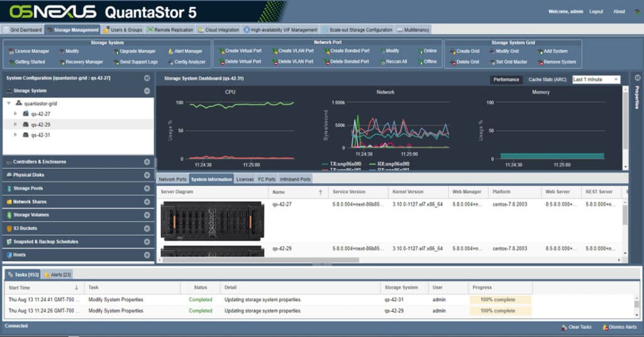Viewport: 644px width, 337px height.
Task: Expand the Storage Volumes section
Action: [147, 215]
